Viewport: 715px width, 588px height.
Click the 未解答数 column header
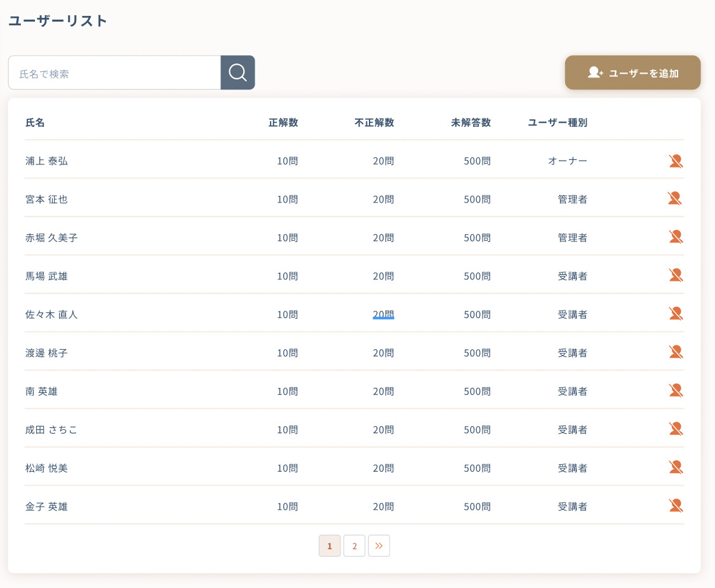[471, 123]
